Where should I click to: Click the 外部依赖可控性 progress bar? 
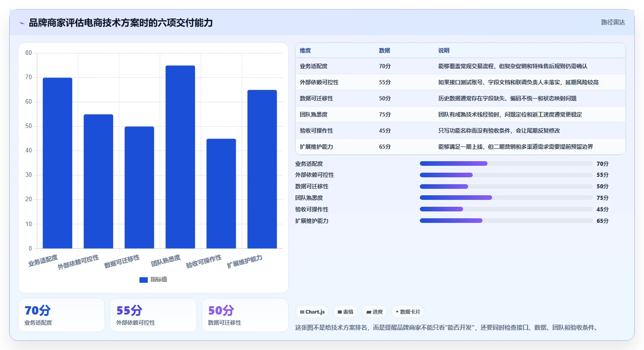[506, 175]
